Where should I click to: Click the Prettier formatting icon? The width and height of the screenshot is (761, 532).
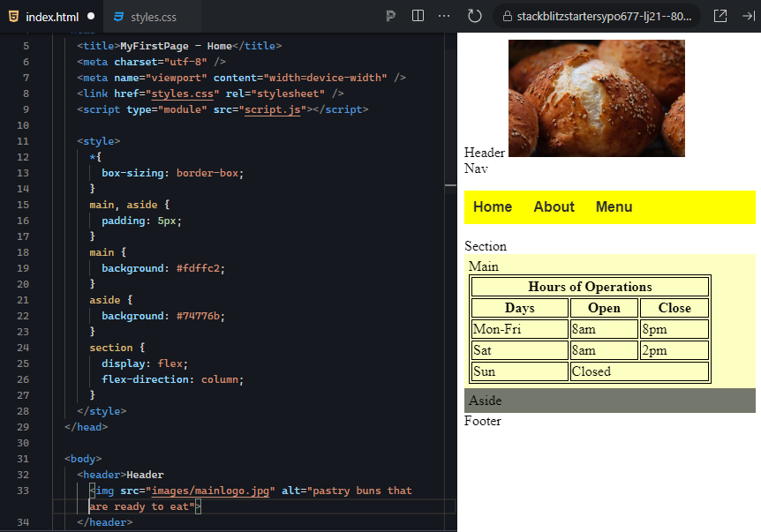[389, 15]
